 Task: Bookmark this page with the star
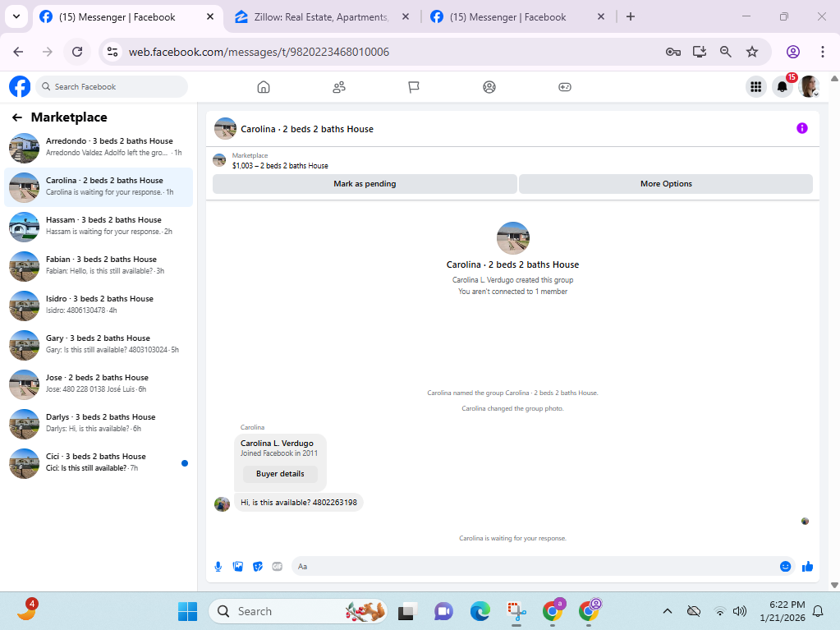tap(752, 52)
